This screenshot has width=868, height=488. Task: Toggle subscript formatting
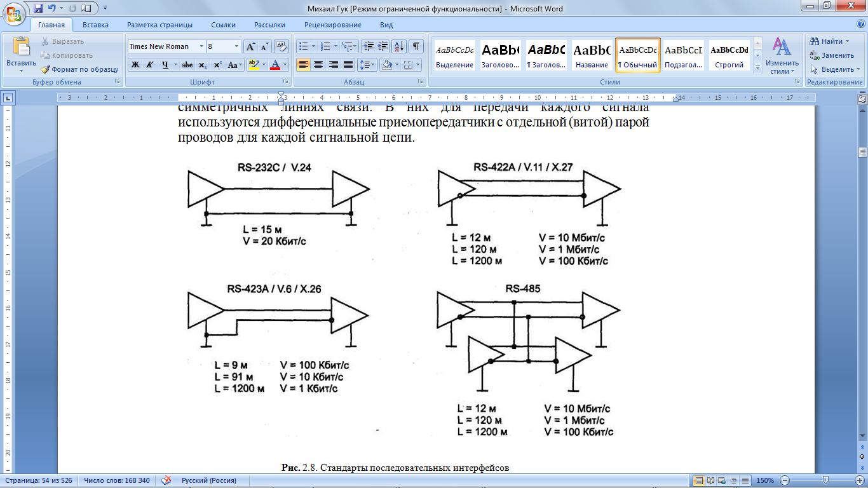click(x=202, y=65)
